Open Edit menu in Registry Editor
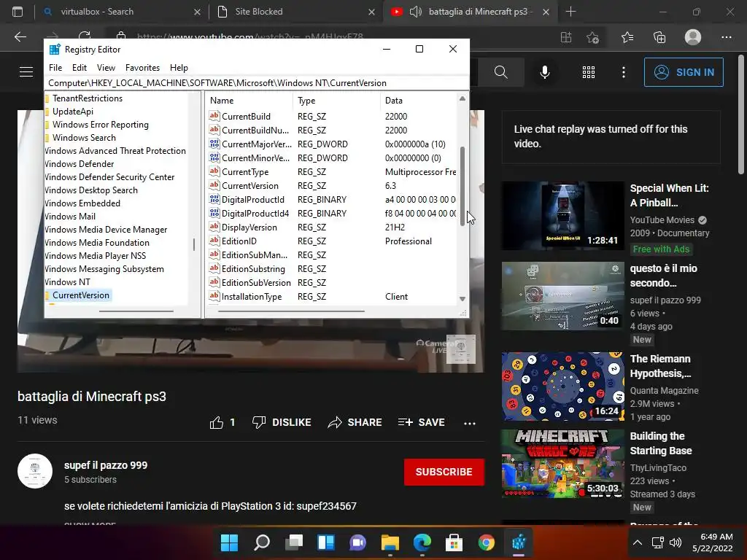The height and width of the screenshot is (560, 747). [x=79, y=68]
